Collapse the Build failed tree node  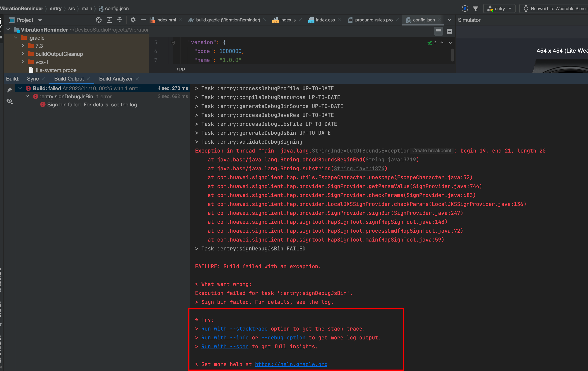tap(20, 88)
